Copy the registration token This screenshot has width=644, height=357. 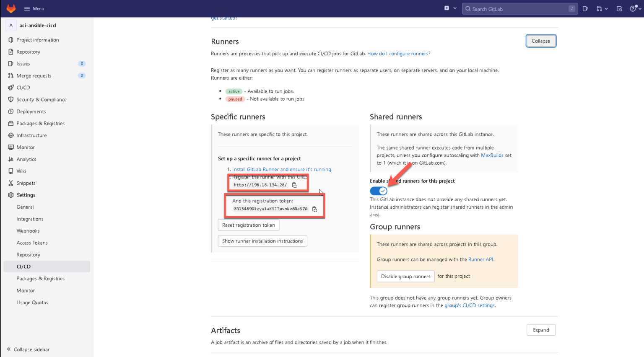pyautogui.click(x=314, y=209)
